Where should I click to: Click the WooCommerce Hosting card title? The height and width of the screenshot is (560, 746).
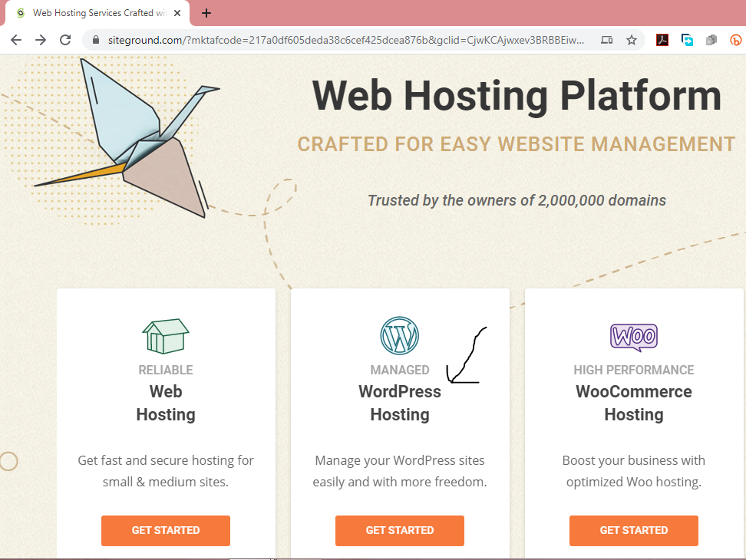(634, 404)
